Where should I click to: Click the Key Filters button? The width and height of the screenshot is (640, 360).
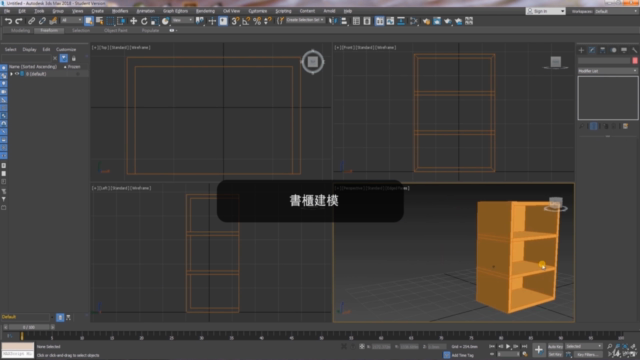click(x=588, y=354)
